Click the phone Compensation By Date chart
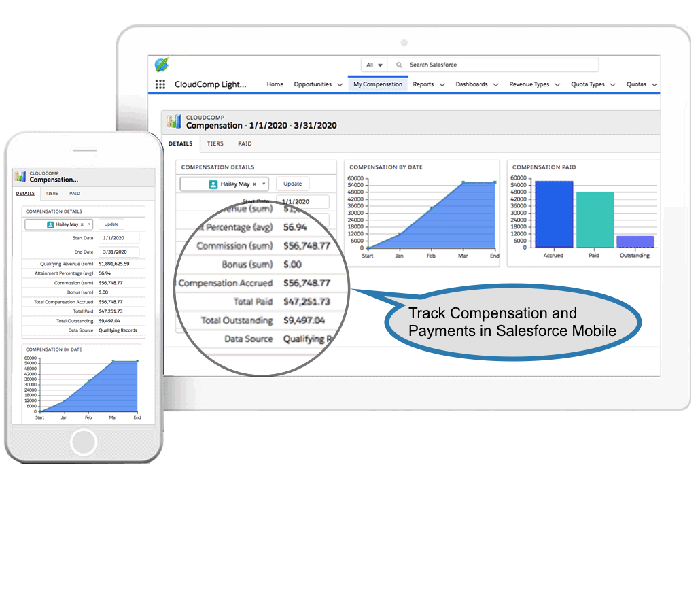Viewport: 700px width, 614px height. tap(89, 386)
